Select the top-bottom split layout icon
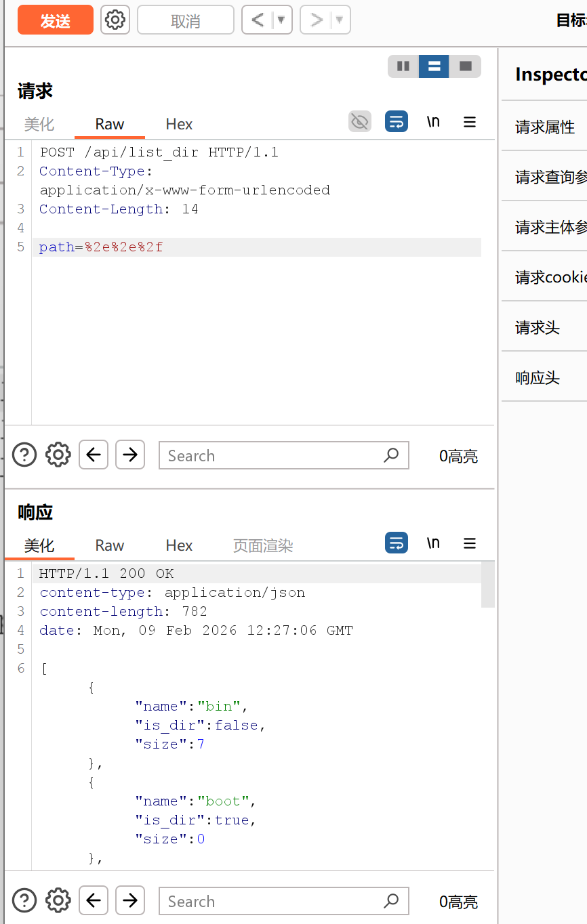Screen dimensions: 587x924 tap(434, 66)
